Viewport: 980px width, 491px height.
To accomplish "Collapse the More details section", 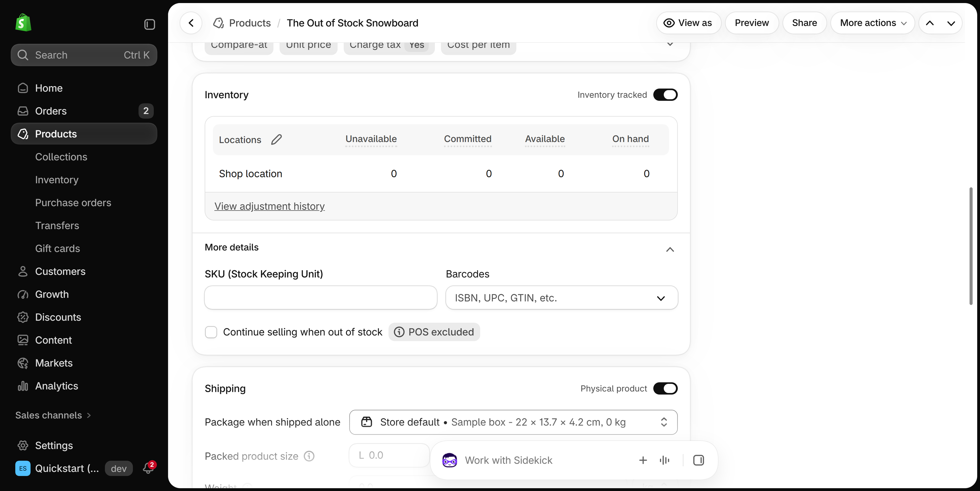I will click(x=670, y=249).
